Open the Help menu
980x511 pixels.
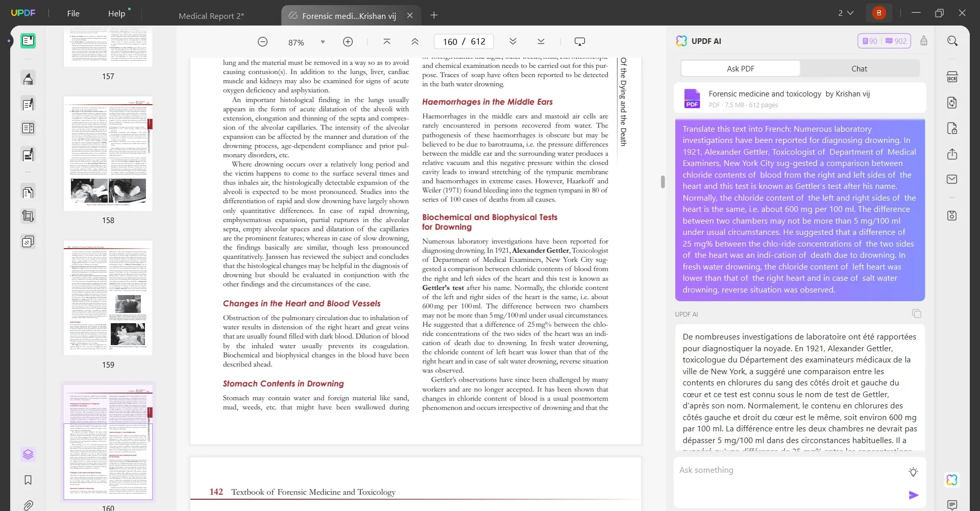[x=116, y=13]
